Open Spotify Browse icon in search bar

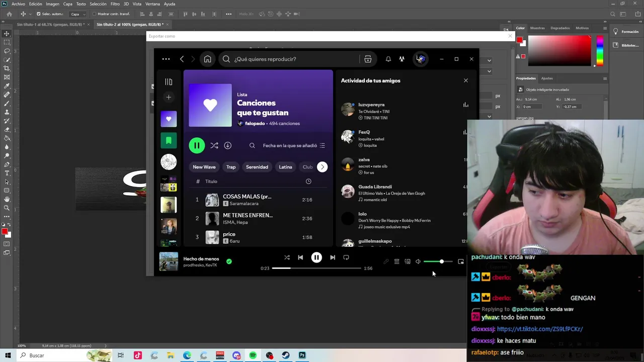[368, 59]
